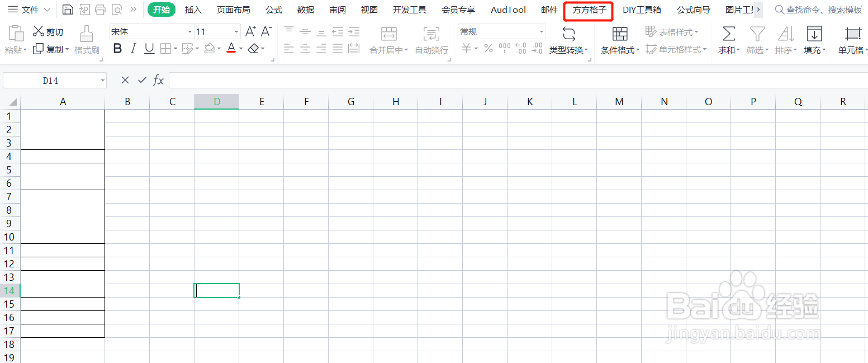Click the Fill (填充) icon
The image size is (868, 363).
coord(814,34)
